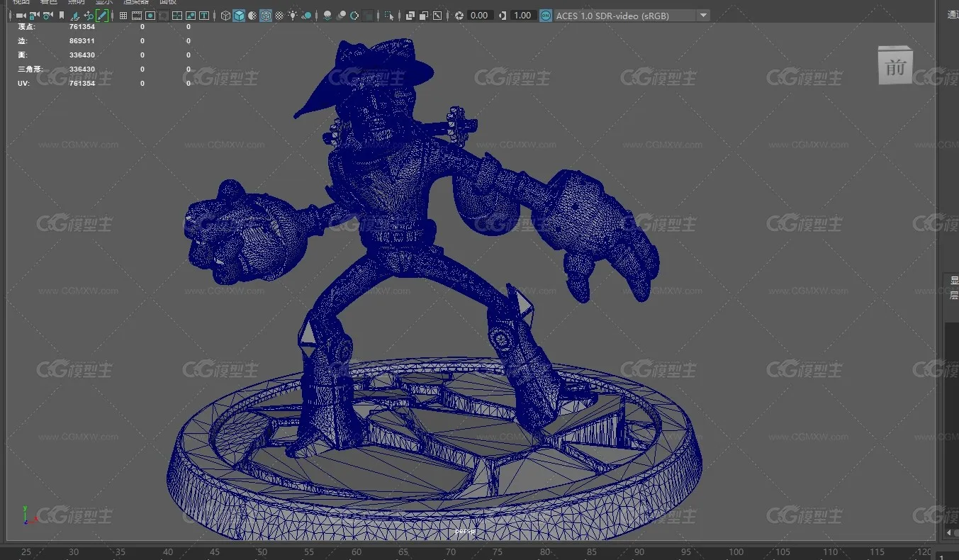
Task: Reset gamma with the gamma icon
Action: click(503, 16)
